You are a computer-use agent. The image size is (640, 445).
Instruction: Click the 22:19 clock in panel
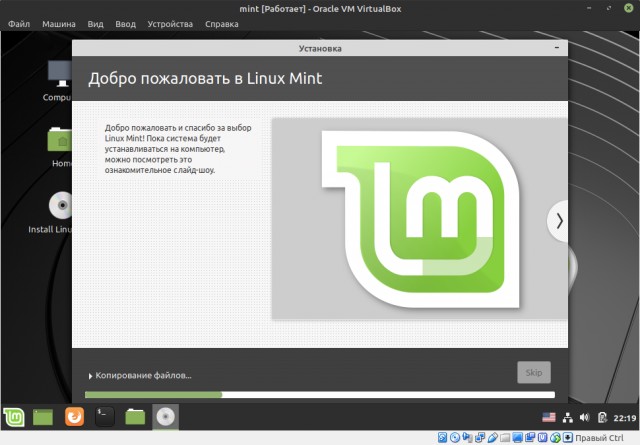pyautogui.click(x=624, y=418)
